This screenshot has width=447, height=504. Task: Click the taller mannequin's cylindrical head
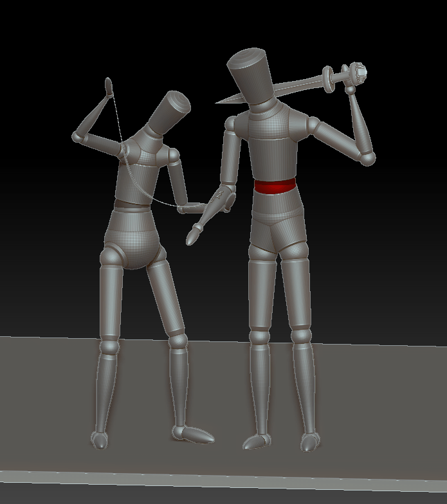253,76
